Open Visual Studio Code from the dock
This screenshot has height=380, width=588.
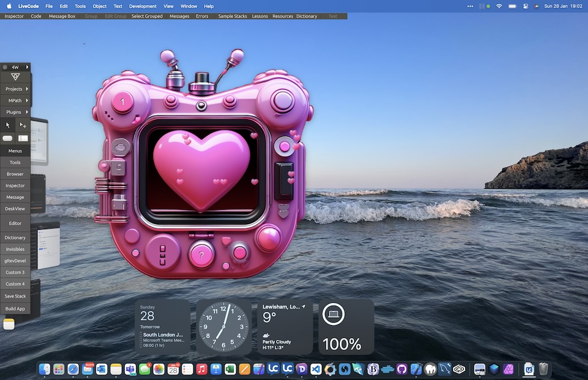(x=316, y=369)
